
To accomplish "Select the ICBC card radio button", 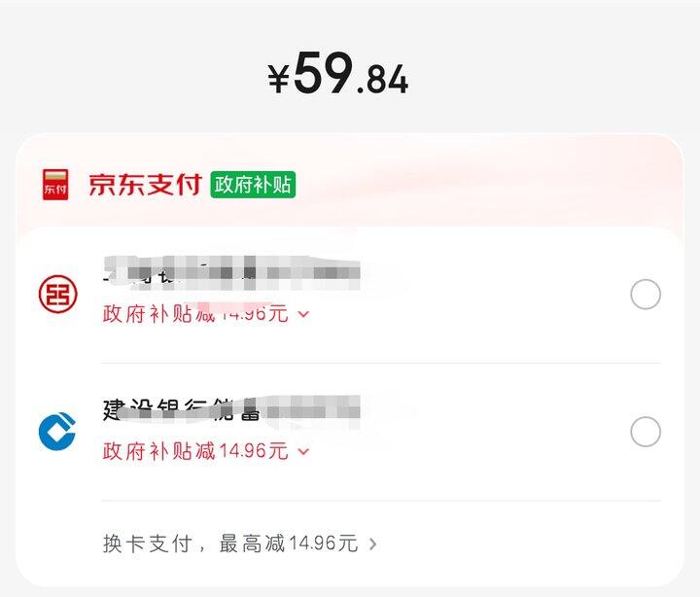I will coord(646,294).
